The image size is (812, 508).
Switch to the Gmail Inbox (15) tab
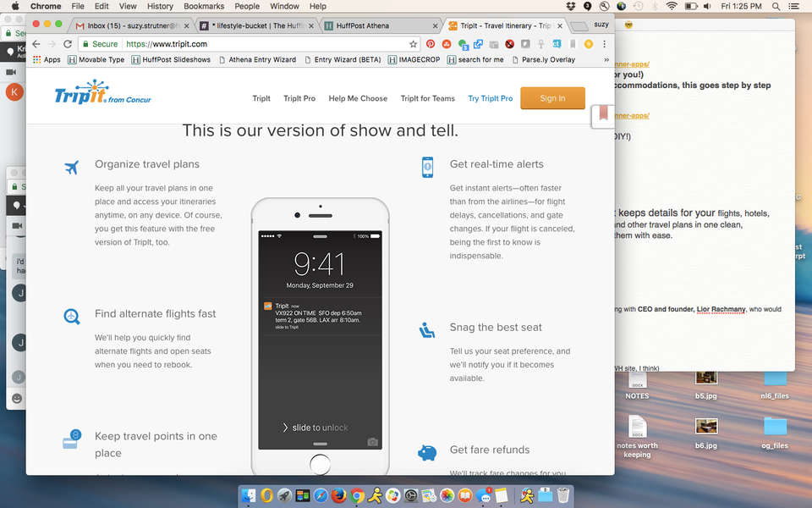pos(132,25)
